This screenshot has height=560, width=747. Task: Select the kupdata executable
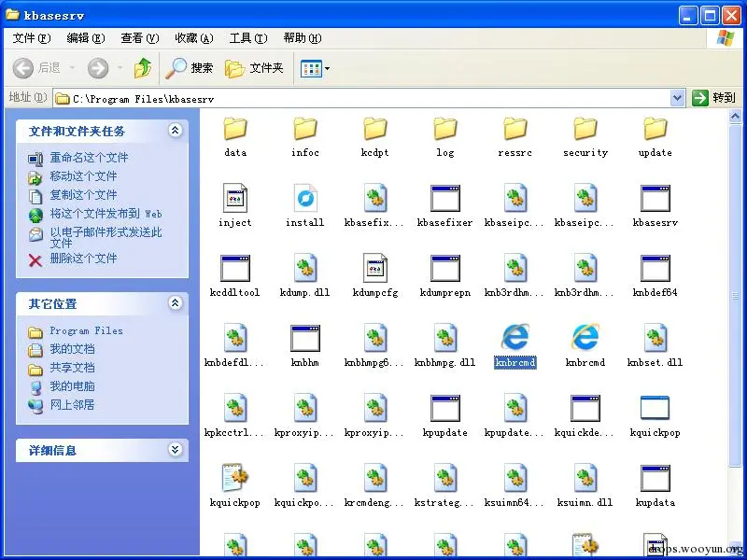coord(655,478)
